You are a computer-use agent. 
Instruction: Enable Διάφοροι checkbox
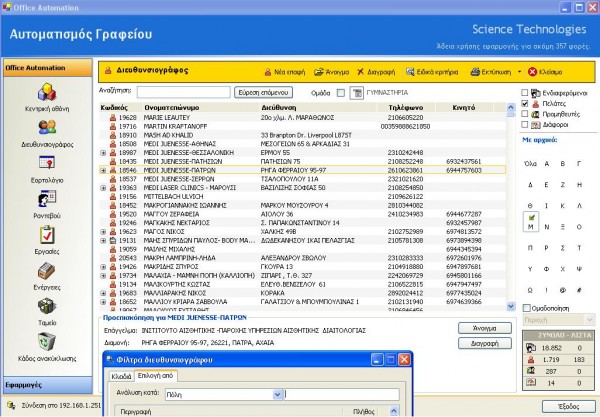tap(525, 124)
